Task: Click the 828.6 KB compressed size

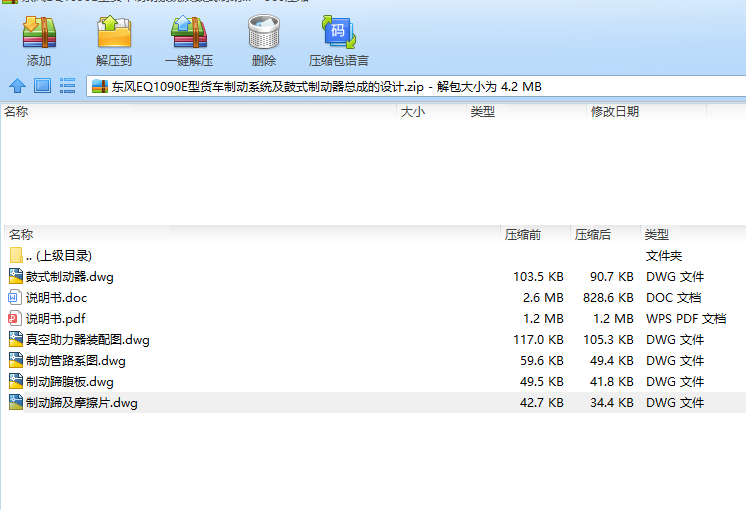Action: [x=608, y=298]
